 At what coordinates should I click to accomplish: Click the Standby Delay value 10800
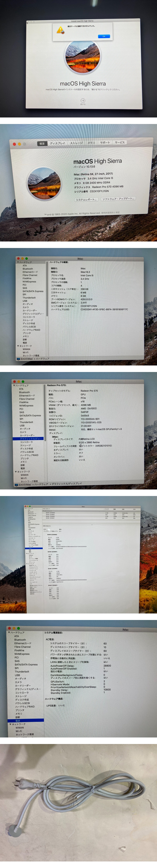tap(107, 689)
